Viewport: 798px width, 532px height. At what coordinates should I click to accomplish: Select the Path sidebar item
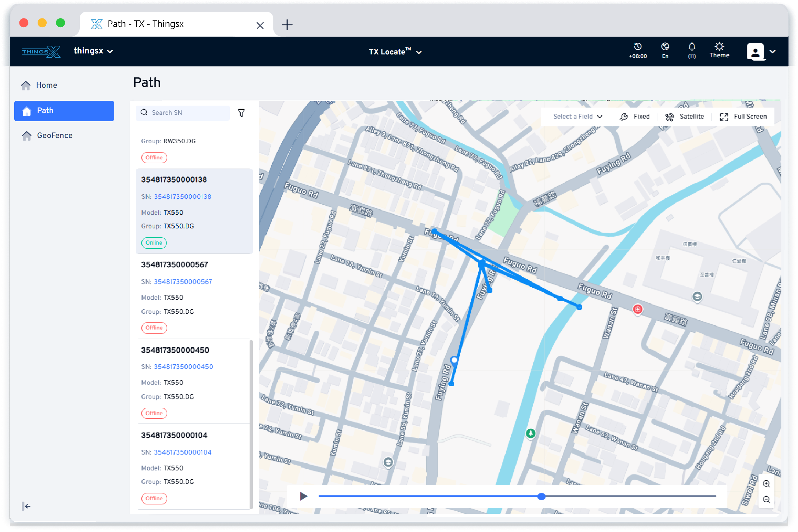(x=64, y=110)
